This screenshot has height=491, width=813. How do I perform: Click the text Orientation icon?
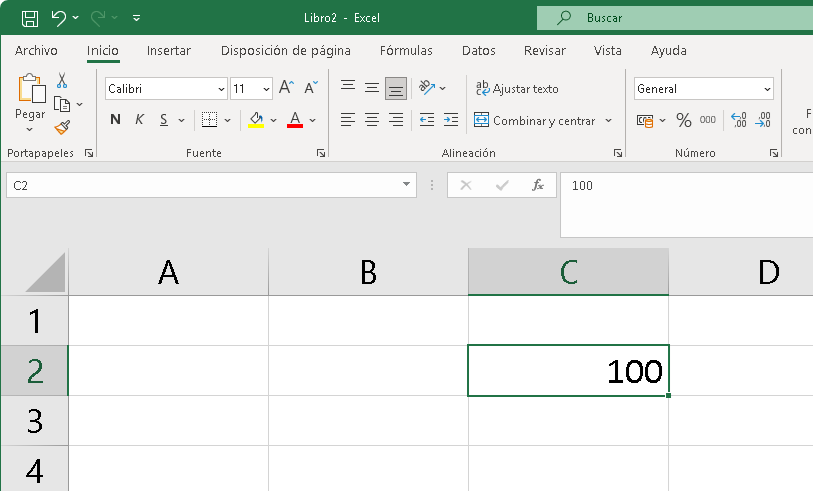(x=427, y=88)
